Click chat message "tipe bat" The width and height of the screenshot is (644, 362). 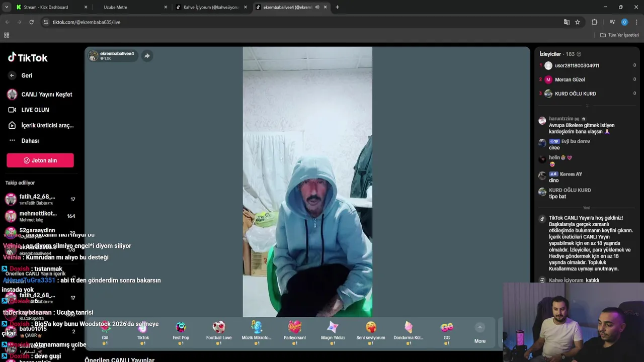click(557, 197)
